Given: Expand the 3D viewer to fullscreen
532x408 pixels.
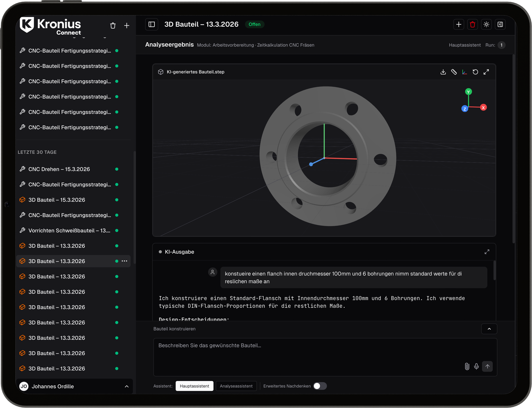Looking at the screenshot, I should tap(486, 72).
